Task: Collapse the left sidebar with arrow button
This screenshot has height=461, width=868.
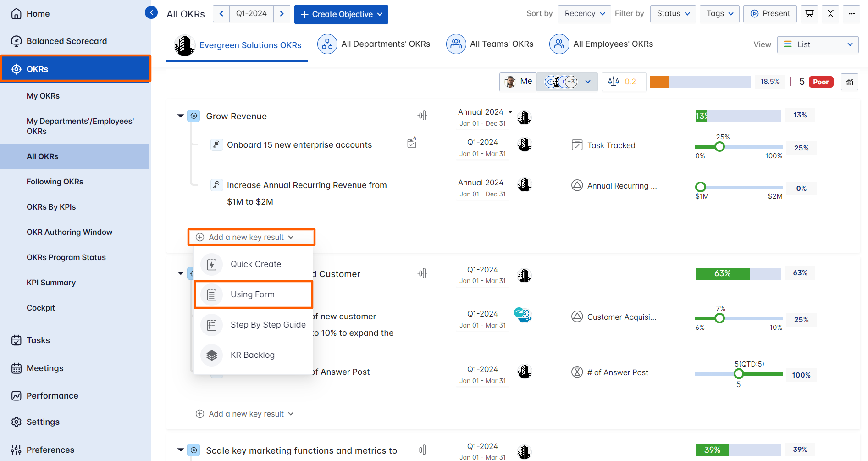Action: (151, 12)
